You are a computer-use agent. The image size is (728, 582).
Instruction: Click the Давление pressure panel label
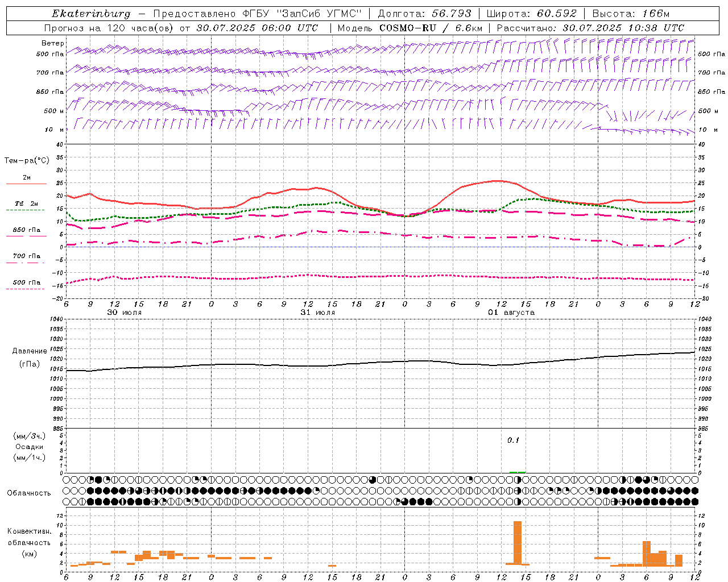(x=30, y=351)
